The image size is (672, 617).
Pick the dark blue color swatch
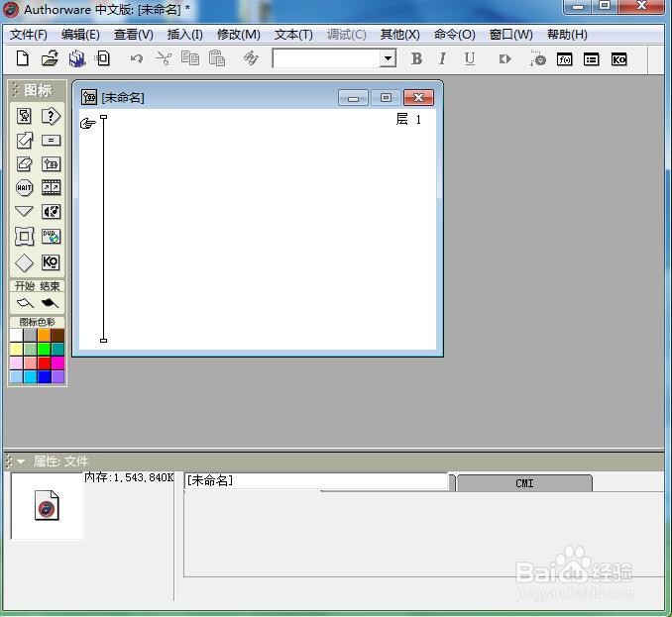click(44, 376)
